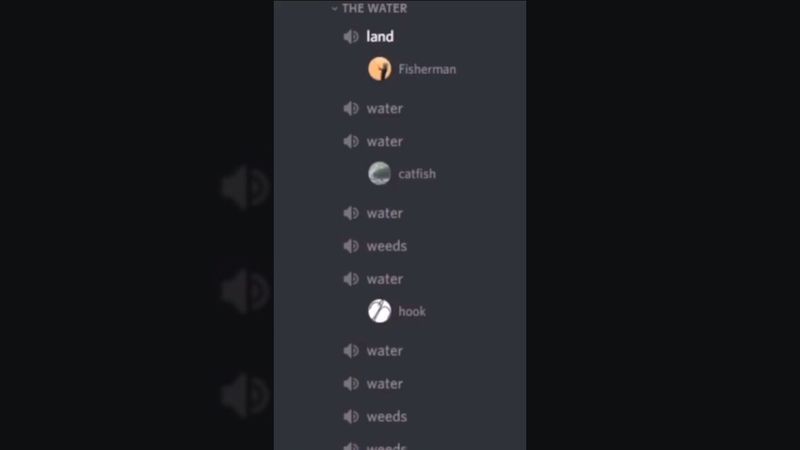Click speaker icon beside land channel
This screenshot has height=450, width=800.
click(351, 37)
